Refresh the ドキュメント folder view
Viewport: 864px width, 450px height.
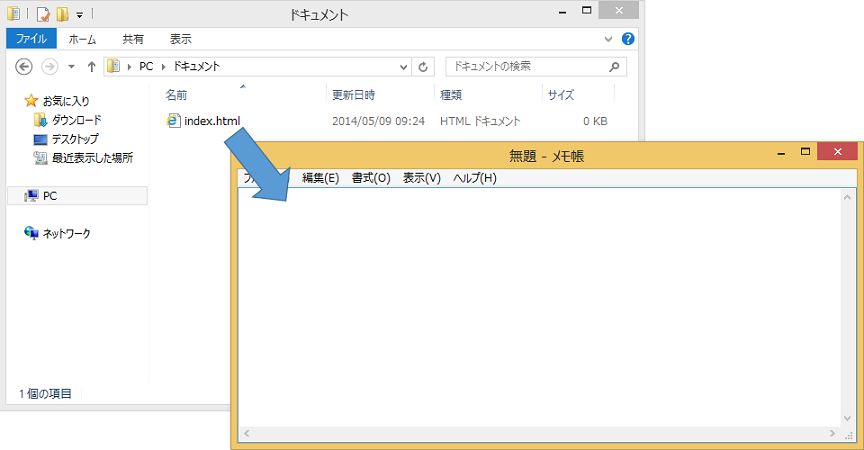tap(423, 66)
